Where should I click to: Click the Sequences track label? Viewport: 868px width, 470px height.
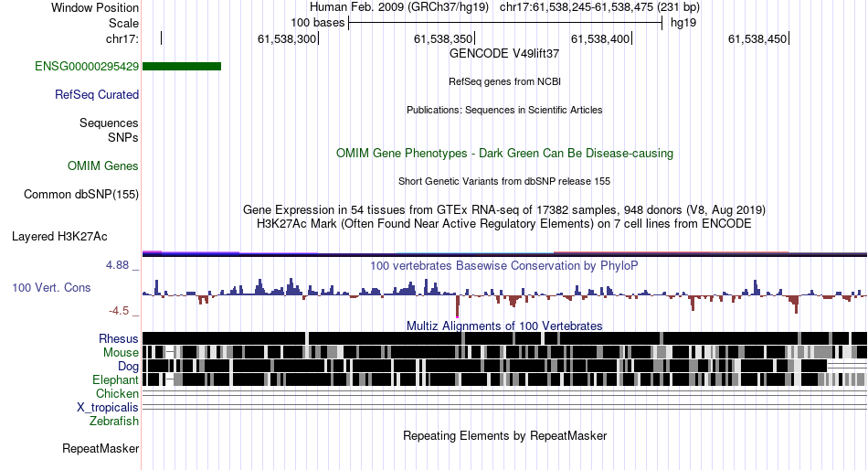[x=109, y=123]
